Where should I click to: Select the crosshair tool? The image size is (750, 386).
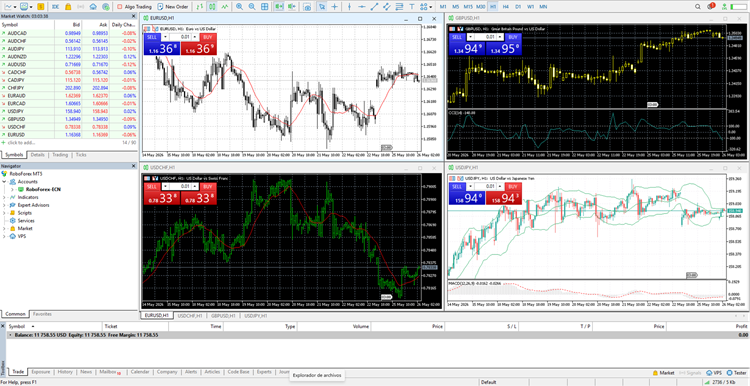click(x=334, y=7)
